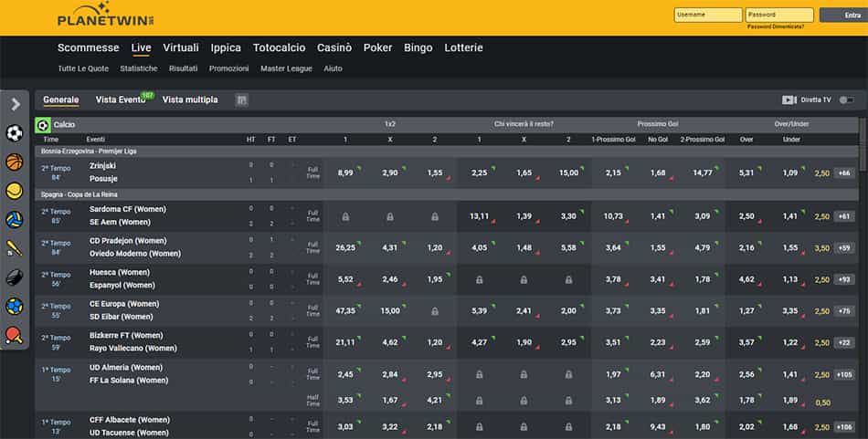Image resolution: width=868 pixels, height=439 pixels.
Task: Toggle the Diretta TV switch
Action: [x=846, y=100]
